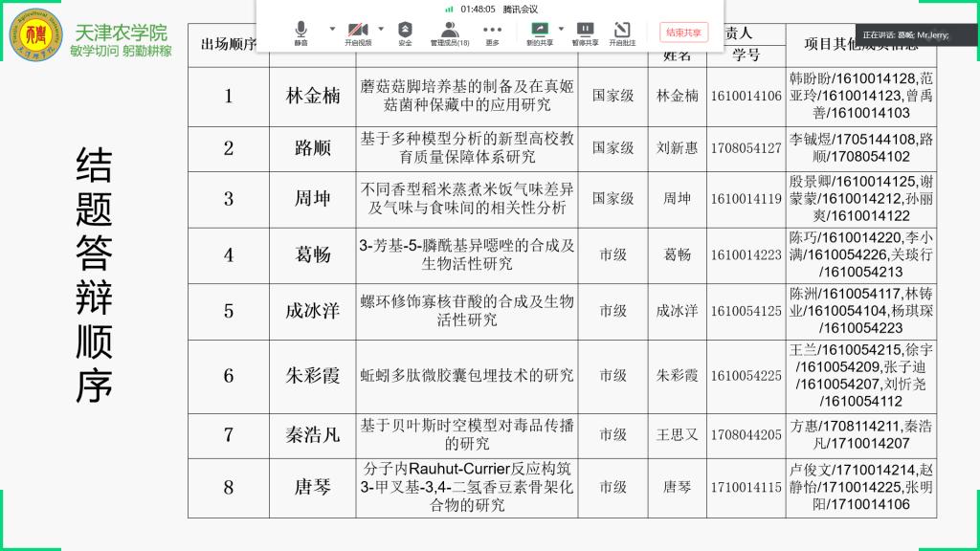Click student ID "1708044205"

tap(746, 435)
